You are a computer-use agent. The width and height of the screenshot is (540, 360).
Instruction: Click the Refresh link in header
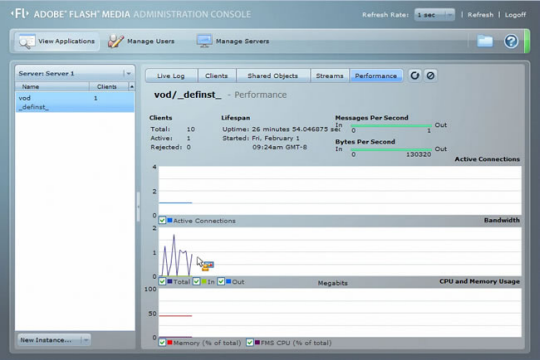[x=480, y=15]
